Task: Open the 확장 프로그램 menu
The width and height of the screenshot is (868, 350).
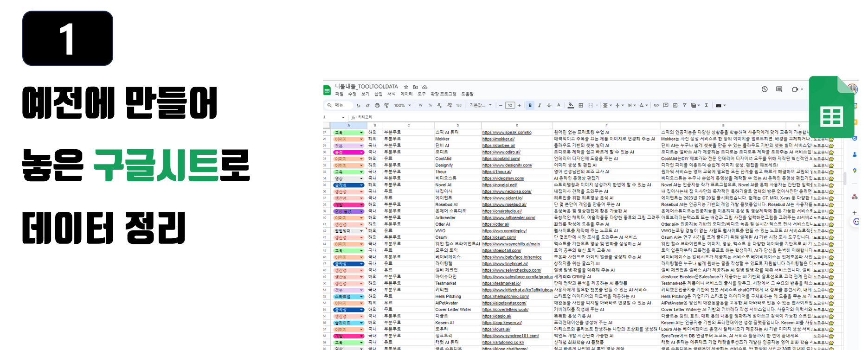Action: point(444,94)
